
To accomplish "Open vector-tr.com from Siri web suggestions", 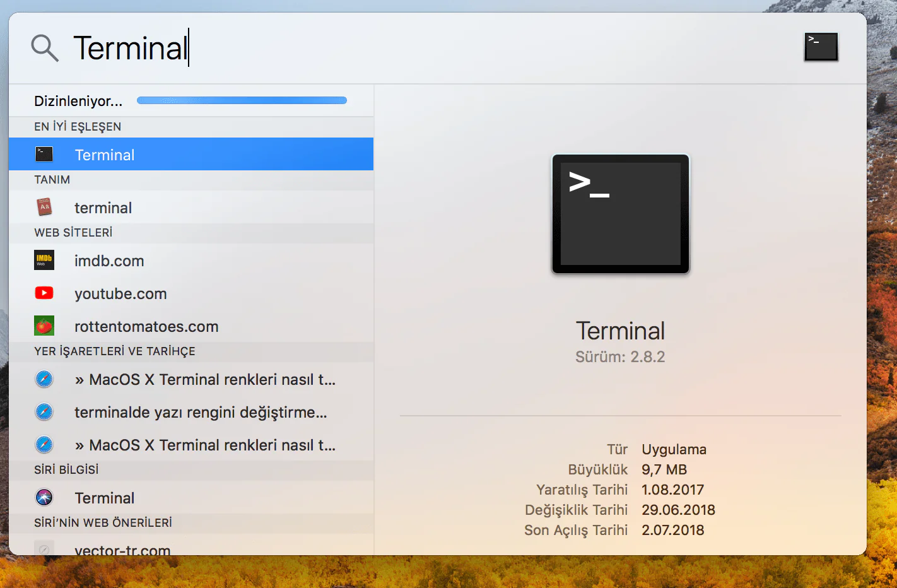I will pyautogui.click(x=122, y=550).
